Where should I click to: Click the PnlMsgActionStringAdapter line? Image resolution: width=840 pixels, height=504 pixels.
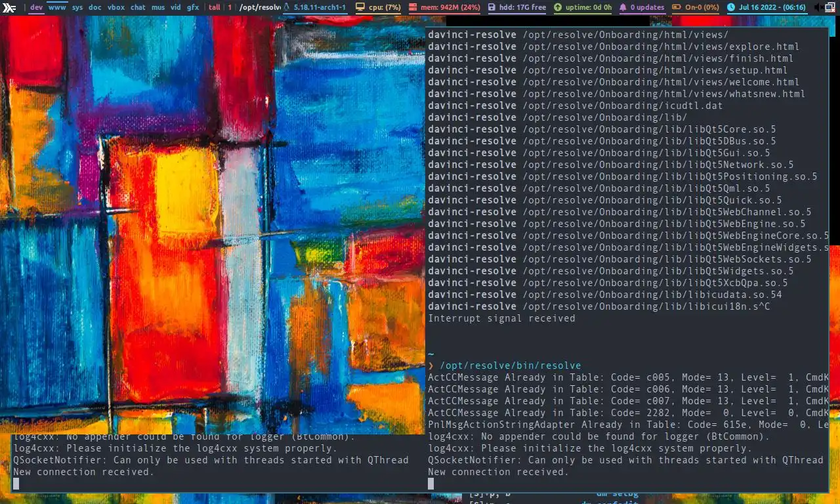tap(628, 425)
